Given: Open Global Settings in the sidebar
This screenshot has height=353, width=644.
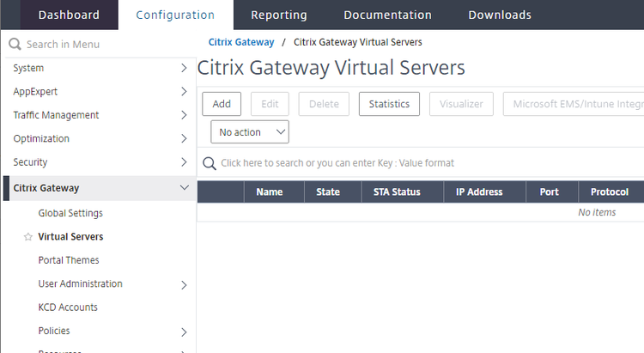Looking at the screenshot, I should click(70, 213).
